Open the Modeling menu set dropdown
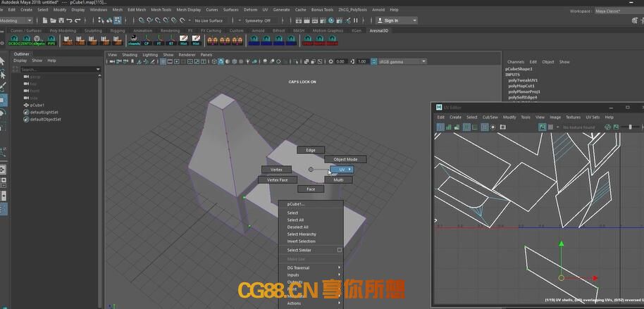This screenshot has width=644, height=309. (16, 20)
